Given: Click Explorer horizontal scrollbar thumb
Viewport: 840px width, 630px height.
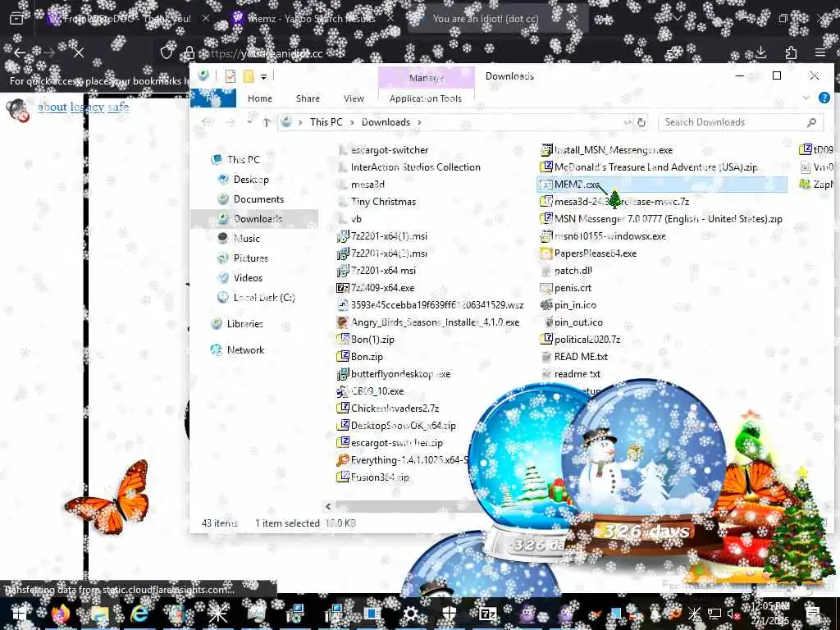Looking at the screenshot, I should click(407, 506).
